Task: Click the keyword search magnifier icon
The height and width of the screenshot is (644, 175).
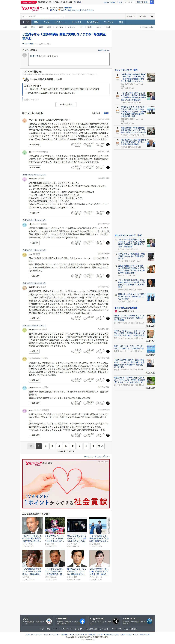Action: coord(63,17)
